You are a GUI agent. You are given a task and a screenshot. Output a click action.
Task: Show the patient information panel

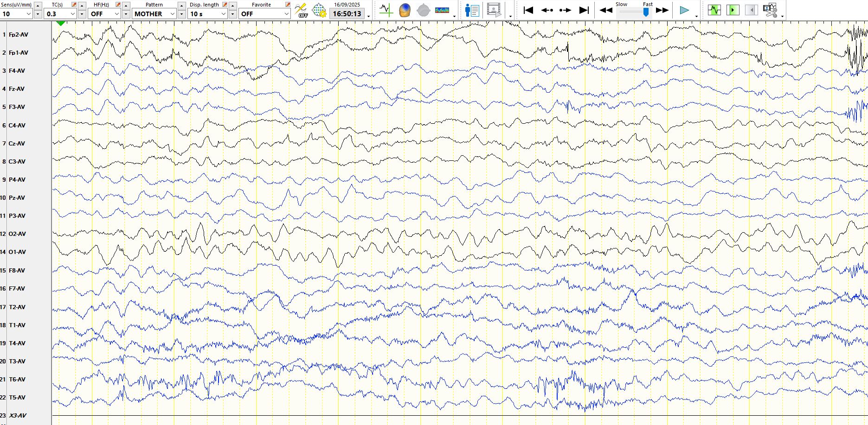coord(472,10)
